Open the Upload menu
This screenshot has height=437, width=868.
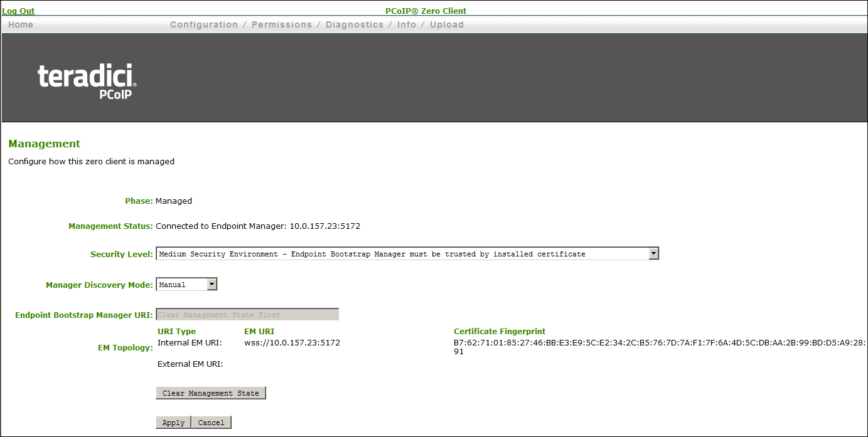(x=447, y=24)
